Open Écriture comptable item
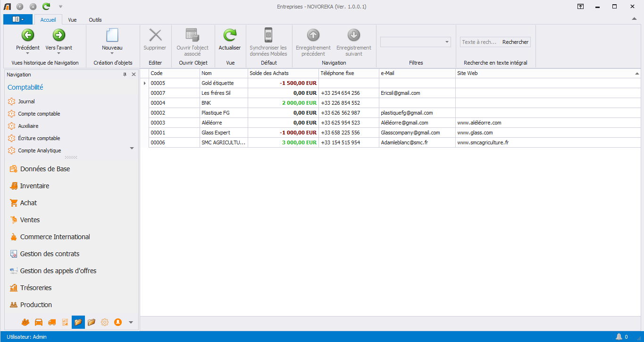 [39, 138]
